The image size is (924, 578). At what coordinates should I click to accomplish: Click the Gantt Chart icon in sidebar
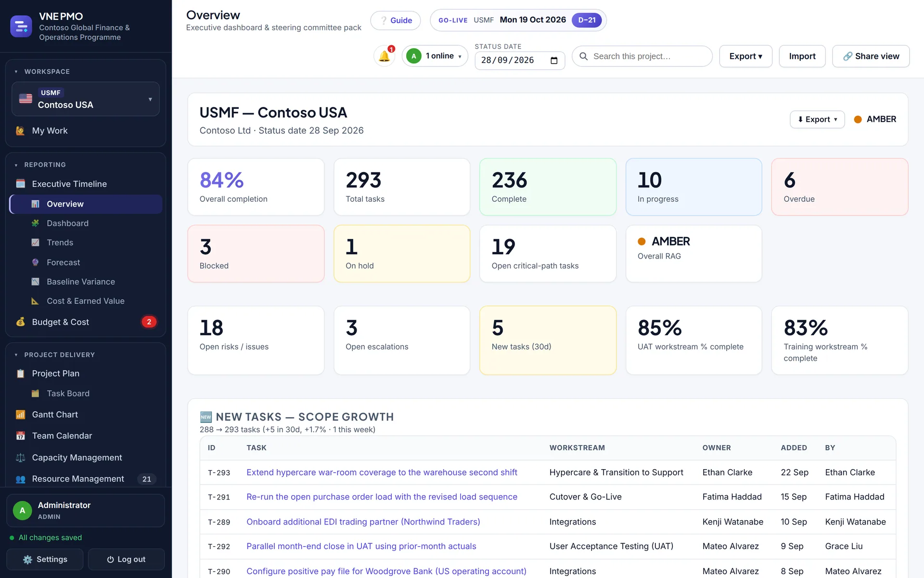[20, 415]
